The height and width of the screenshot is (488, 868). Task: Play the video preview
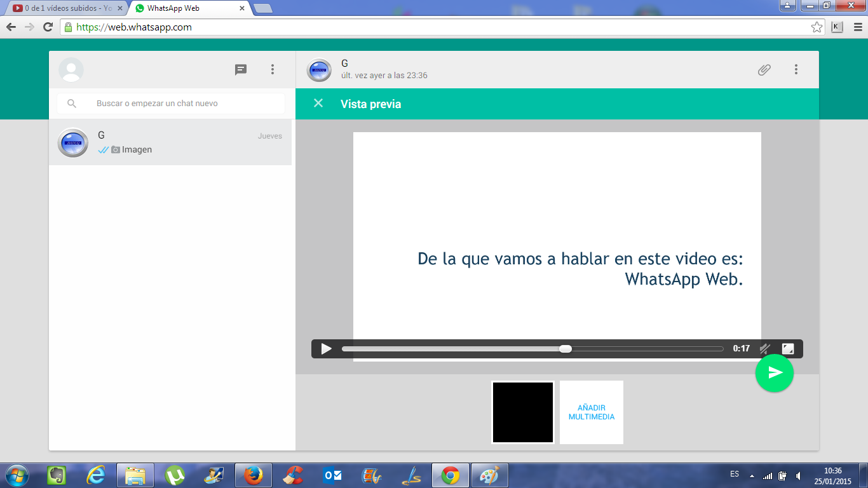(x=326, y=349)
